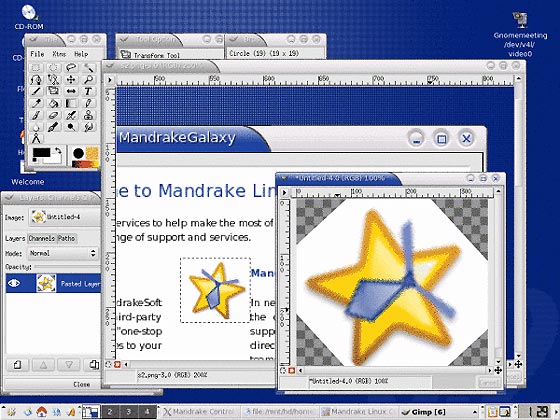The height and width of the screenshot is (420, 560).
Task: Click the black foreground color swatch
Action: pos(41,152)
